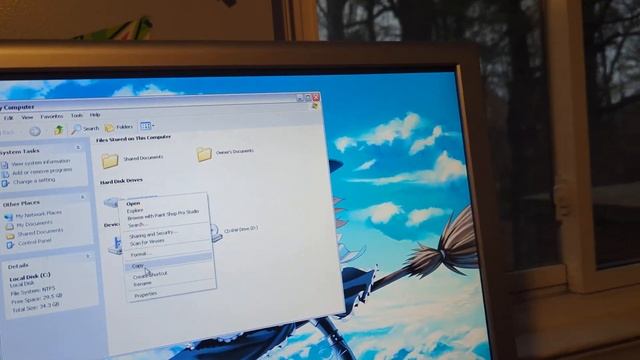The width and height of the screenshot is (640, 360).
Task: Select the CD drive (D:) icon
Action: click(x=216, y=233)
